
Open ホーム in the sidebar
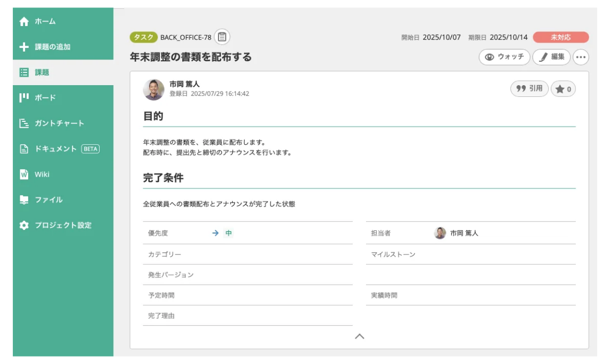tap(63, 21)
